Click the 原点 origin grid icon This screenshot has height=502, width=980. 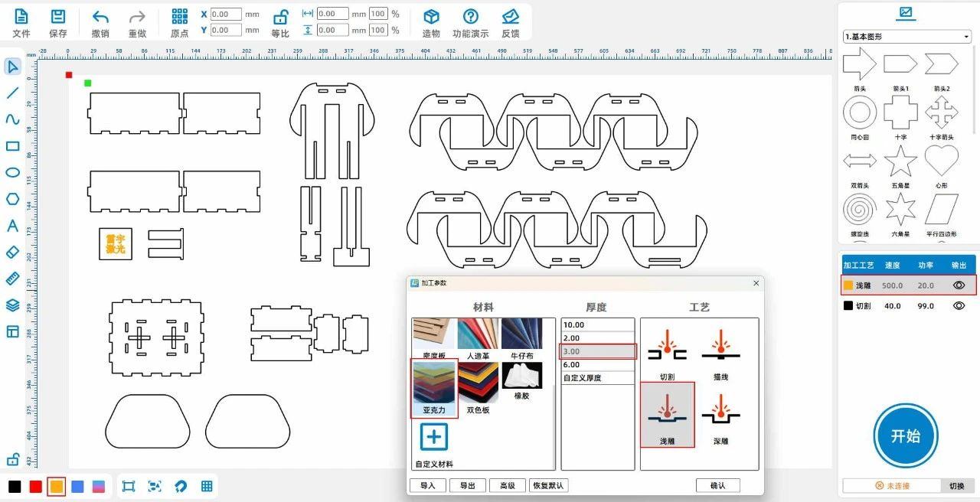coord(179,17)
